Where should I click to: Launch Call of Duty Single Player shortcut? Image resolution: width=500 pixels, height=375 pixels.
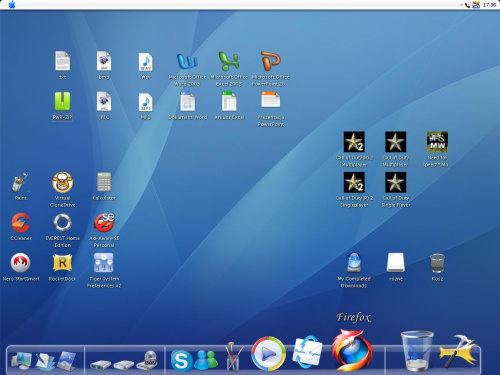pyautogui.click(x=396, y=182)
